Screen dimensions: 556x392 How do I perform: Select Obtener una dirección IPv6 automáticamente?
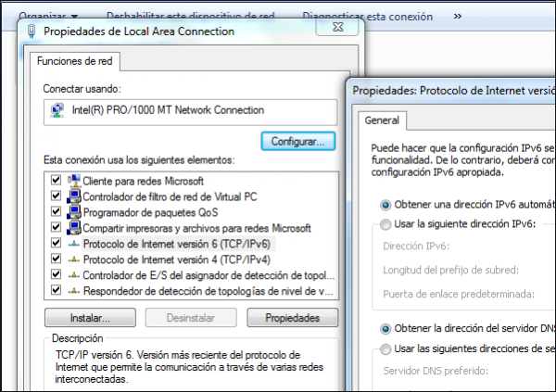(385, 205)
